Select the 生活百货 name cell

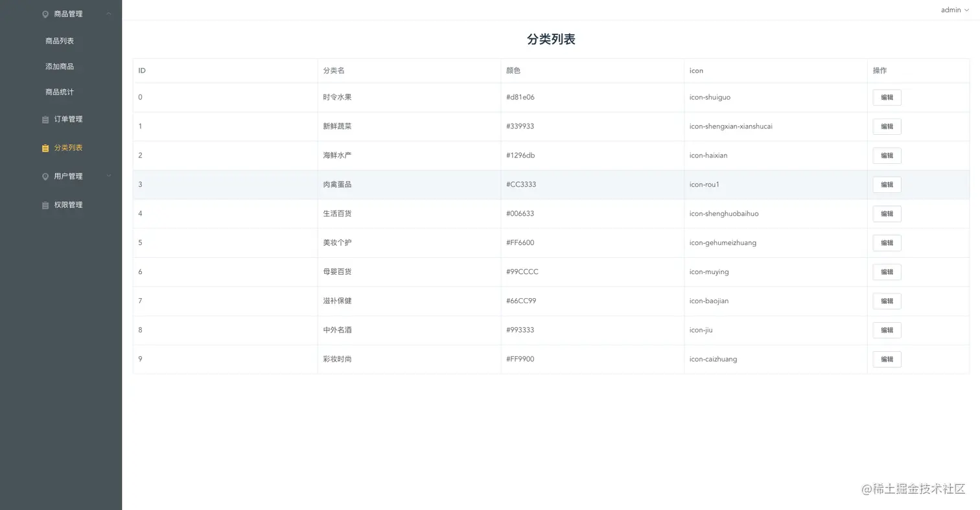pyautogui.click(x=409, y=214)
